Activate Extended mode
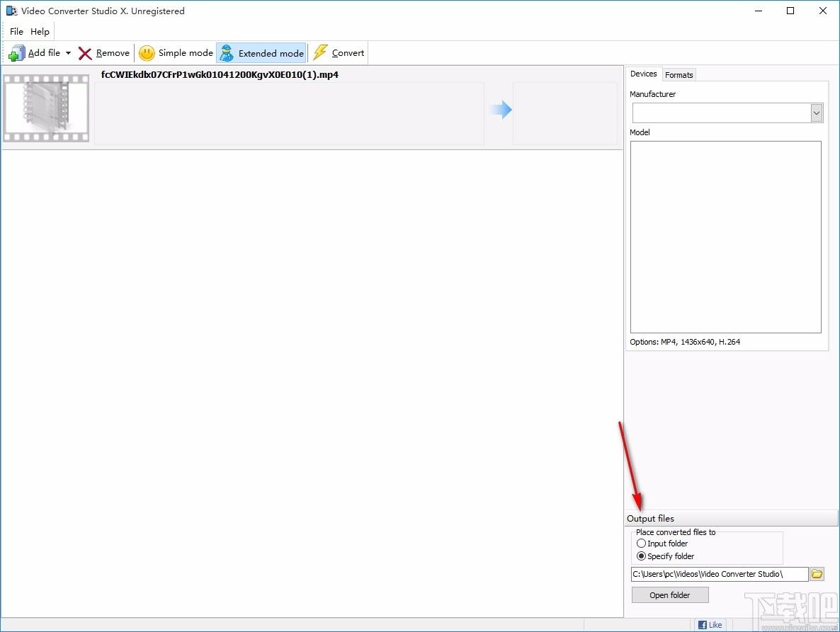This screenshot has height=632, width=840. [261, 53]
